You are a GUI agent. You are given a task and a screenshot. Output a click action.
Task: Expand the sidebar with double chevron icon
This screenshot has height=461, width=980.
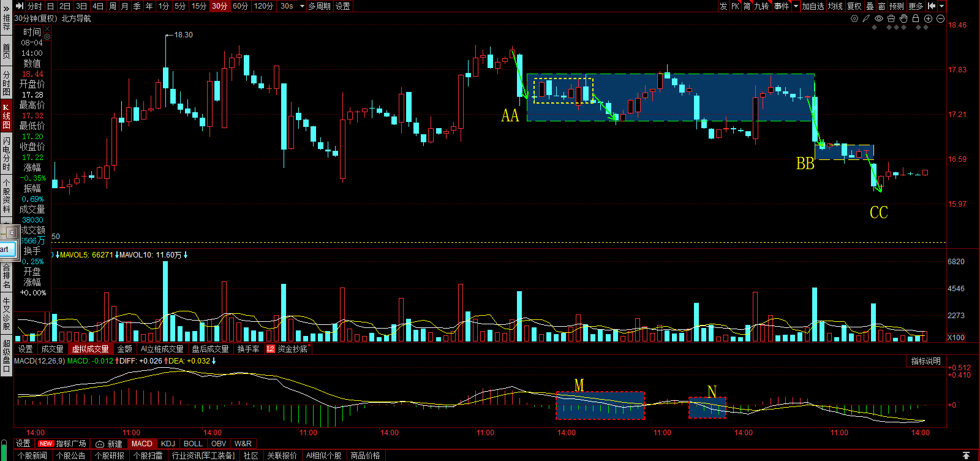click(6, 9)
